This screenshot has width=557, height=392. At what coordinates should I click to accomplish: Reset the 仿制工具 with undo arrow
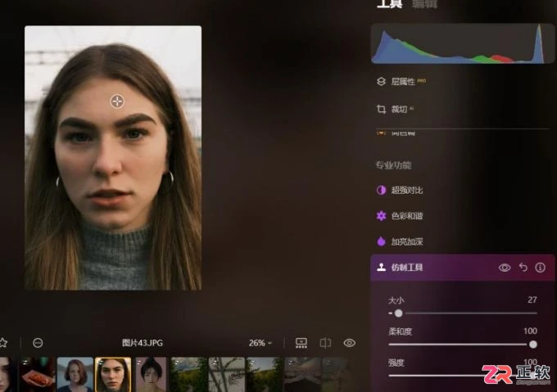point(523,267)
